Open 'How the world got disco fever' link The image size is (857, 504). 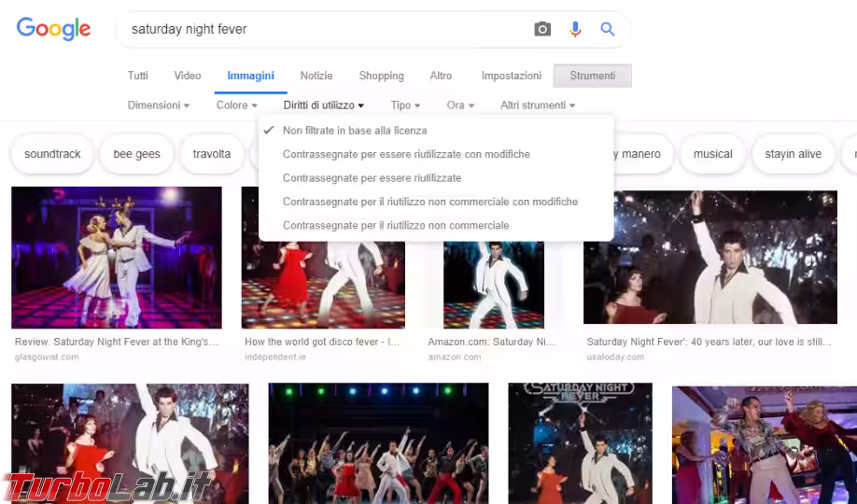(x=322, y=342)
